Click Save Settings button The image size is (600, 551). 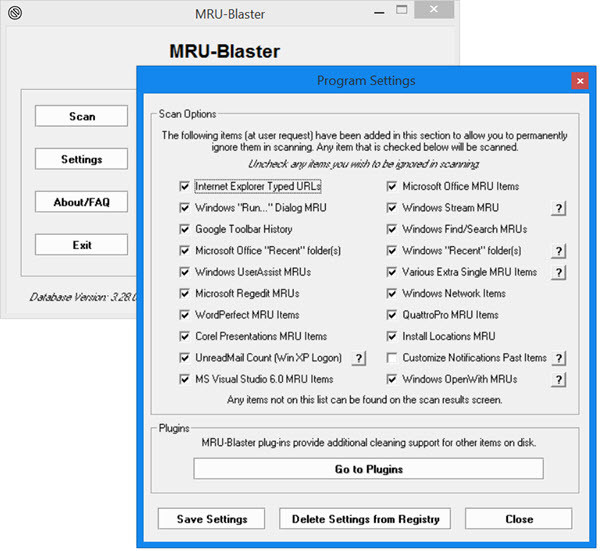pyautogui.click(x=211, y=519)
